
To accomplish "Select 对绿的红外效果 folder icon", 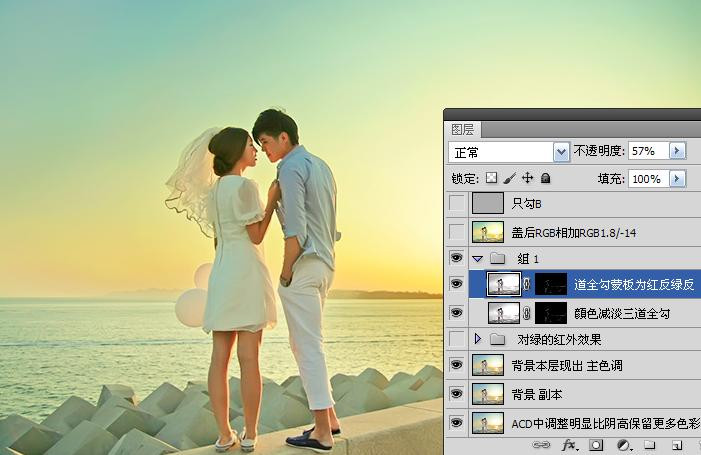I will [498, 339].
